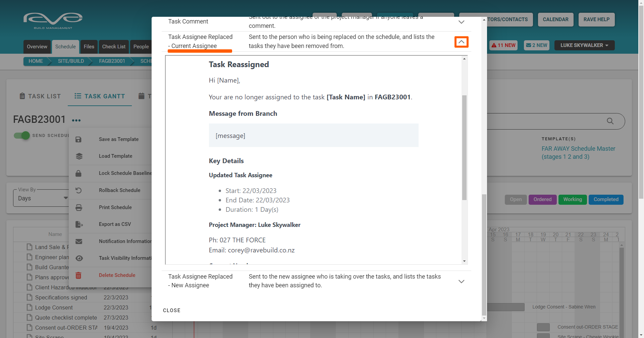Viewport: 644px width, 338px height.
Task: Switch to the Check List tab
Action: coord(114,47)
